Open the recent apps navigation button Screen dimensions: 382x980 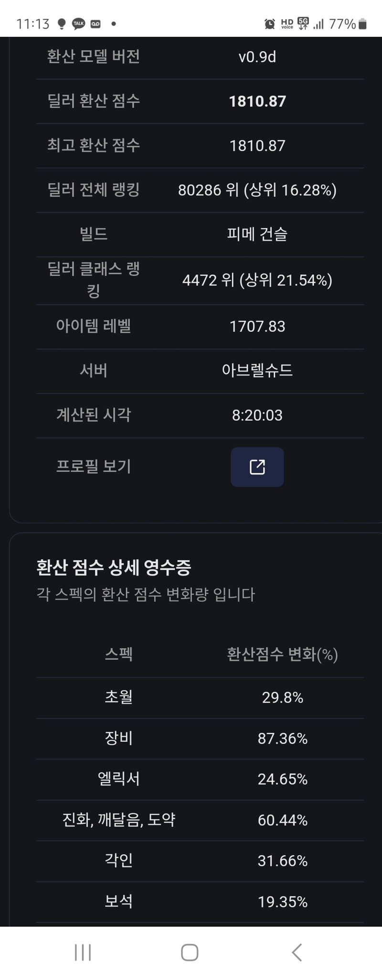point(83,952)
